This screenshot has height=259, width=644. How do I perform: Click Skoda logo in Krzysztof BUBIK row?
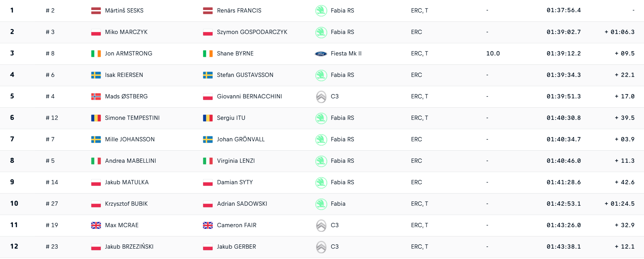point(321,204)
